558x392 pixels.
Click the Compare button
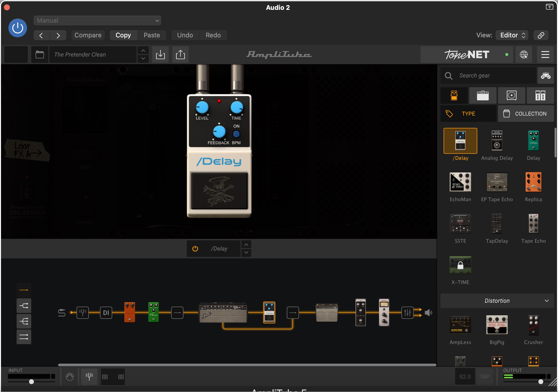point(88,35)
